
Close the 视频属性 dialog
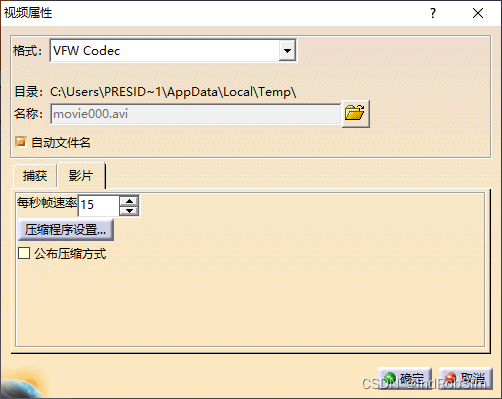(478, 13)
